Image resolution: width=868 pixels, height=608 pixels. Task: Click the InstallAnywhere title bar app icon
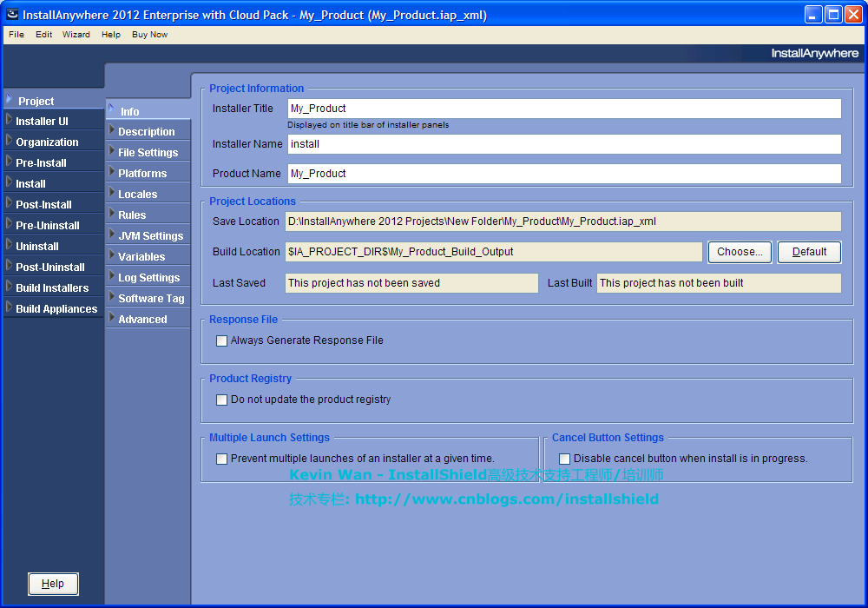pos(11,15)
